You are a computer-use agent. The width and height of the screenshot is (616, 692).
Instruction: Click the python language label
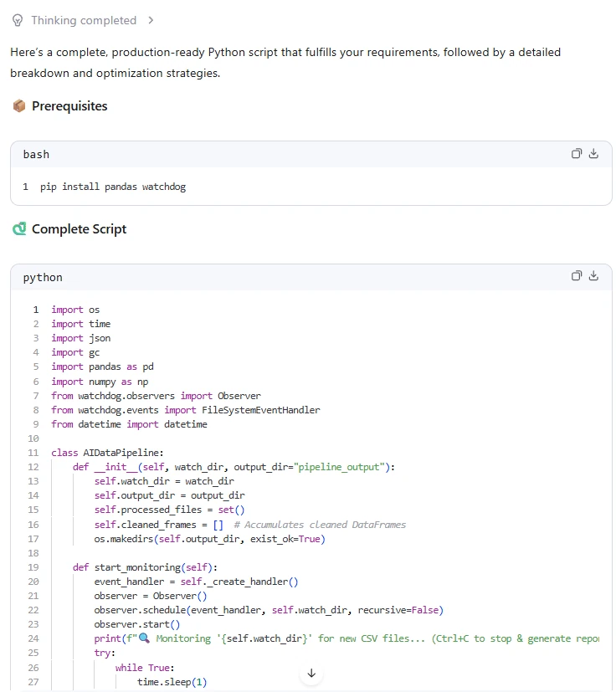click(43, 277)
